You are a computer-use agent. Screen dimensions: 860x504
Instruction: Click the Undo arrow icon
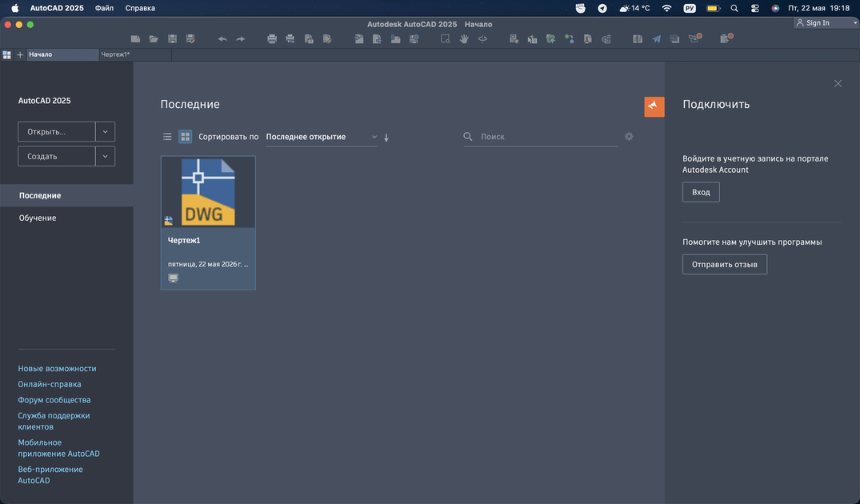click(x=222, y=39)
